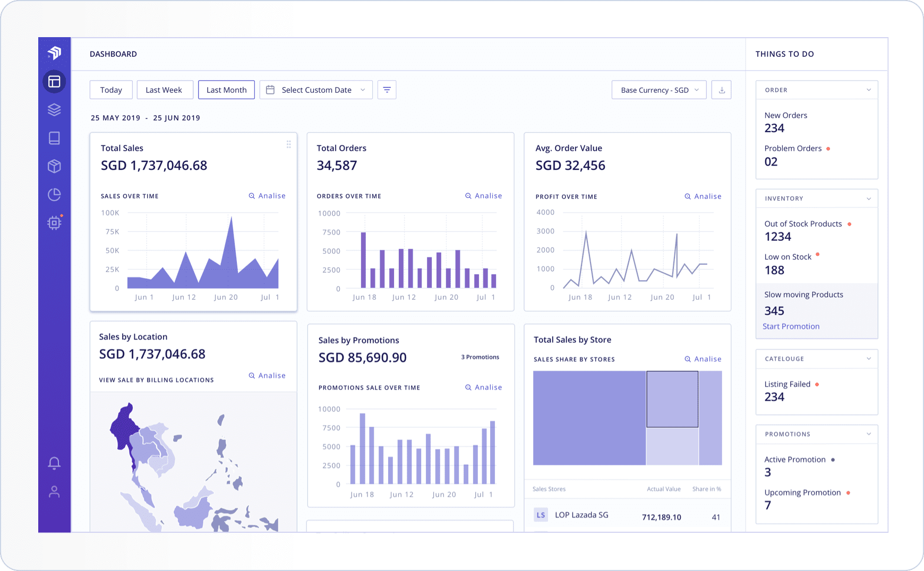924x571 pixels.
Task: Open the filter lines icon button
Action: (387, 90)
